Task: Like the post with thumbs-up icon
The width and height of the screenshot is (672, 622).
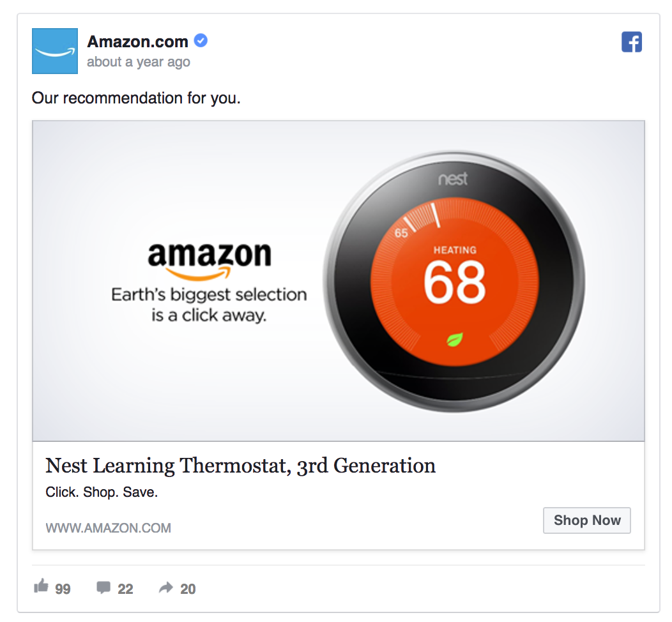Action: tap(41, 586)
